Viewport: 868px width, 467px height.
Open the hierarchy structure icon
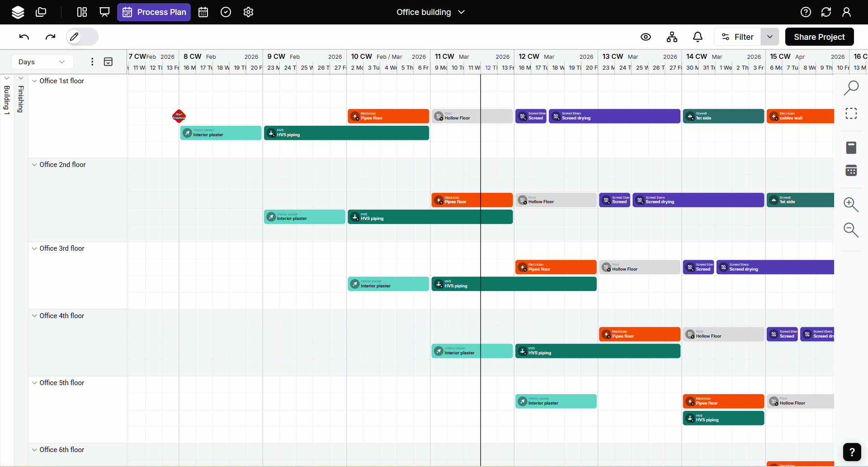coord(672,37)
